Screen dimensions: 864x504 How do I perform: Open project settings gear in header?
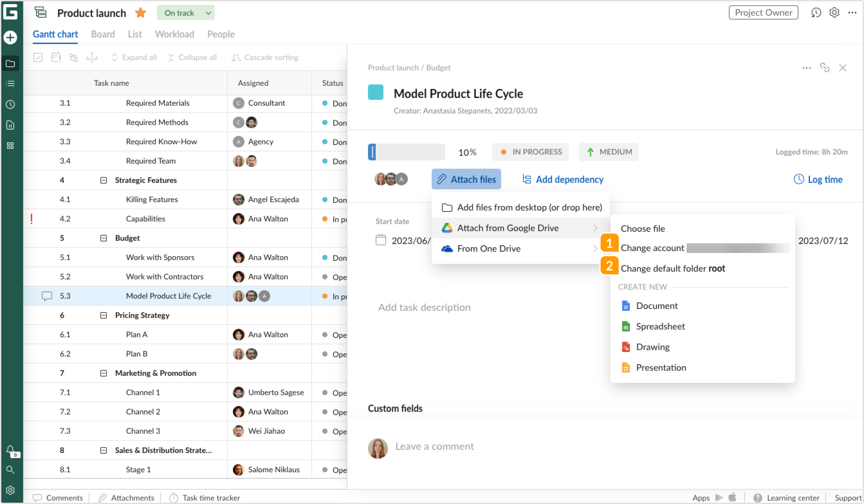[834, 13]
